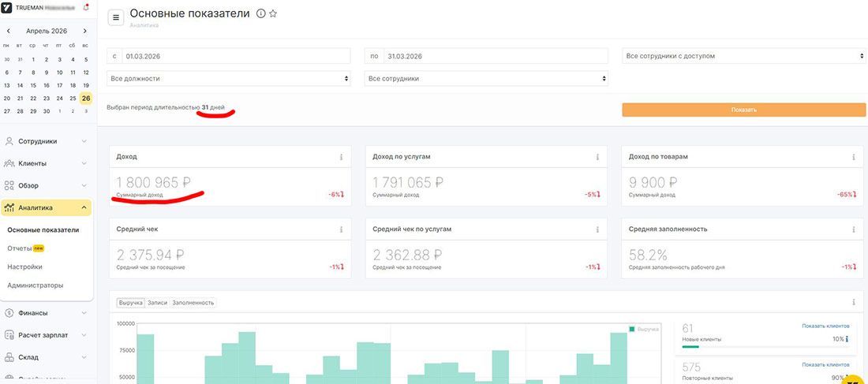Viewport: 868px width, 384px height.
Task: Expand the Сотрудники menu section
Action: click(x=84, y=141)
